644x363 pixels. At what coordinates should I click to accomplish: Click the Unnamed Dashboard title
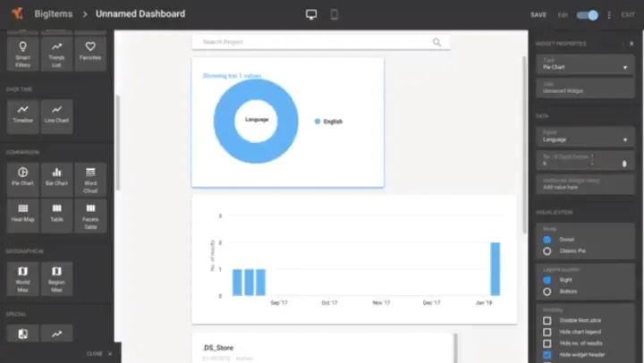pyautogui.click(x=140, y=14)
